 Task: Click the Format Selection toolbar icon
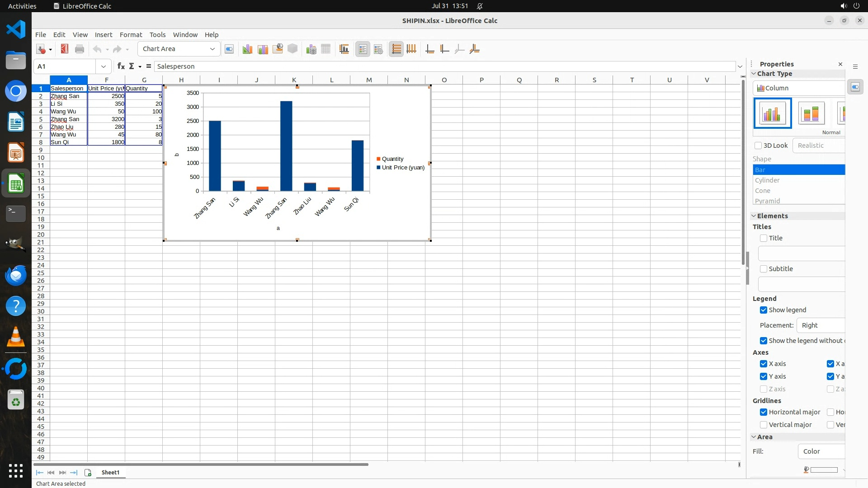pyautogui.click(x=229, y=49)
